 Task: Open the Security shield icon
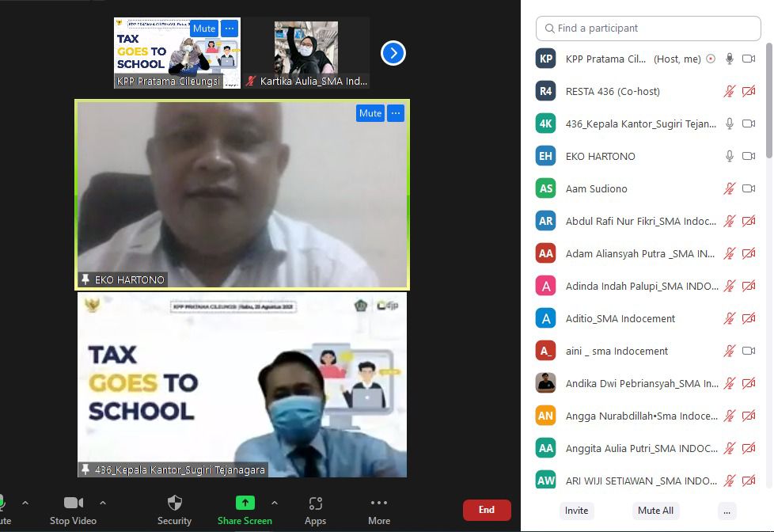[175, 503]
